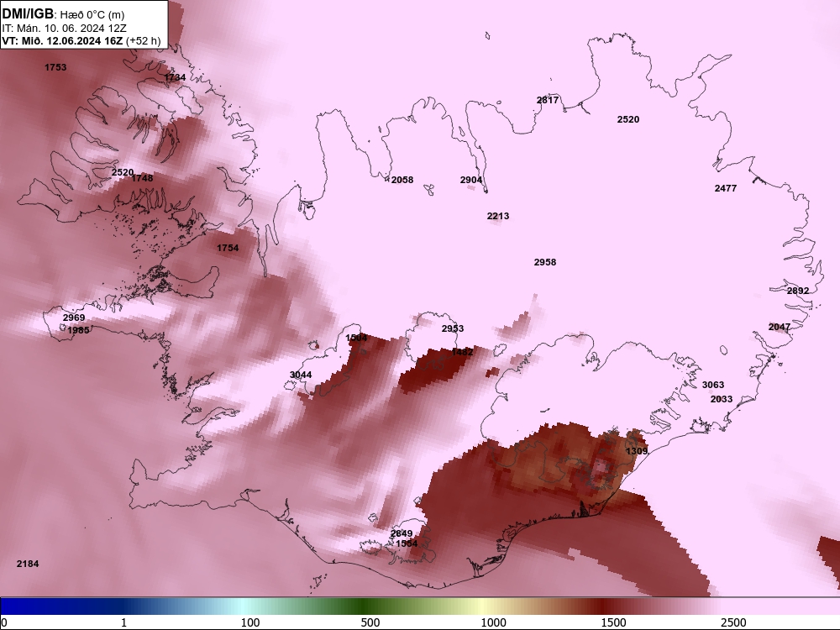
Task: Click the 2500 tick on the color scale
Action: (733, 622)
